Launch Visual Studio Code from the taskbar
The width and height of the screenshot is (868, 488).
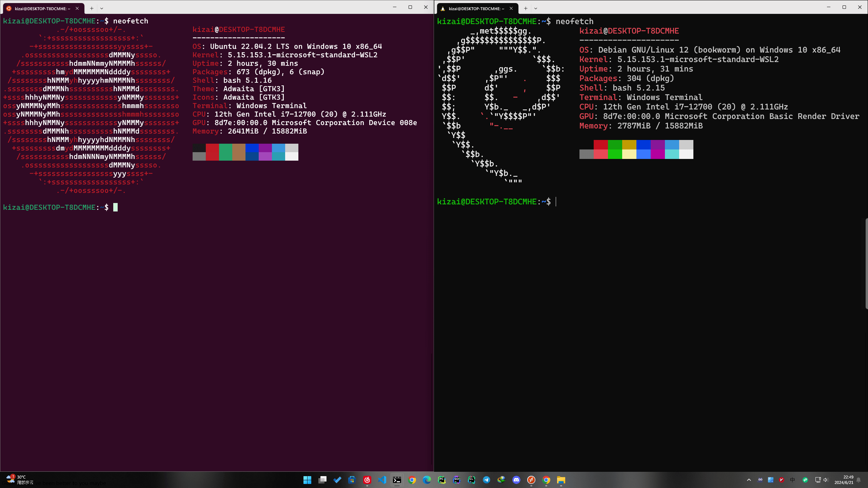[x=382, y=480]
